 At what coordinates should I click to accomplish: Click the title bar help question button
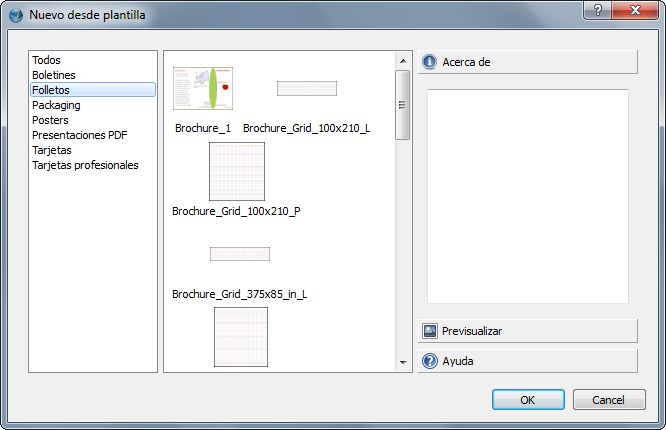click(x=598, y=10)
